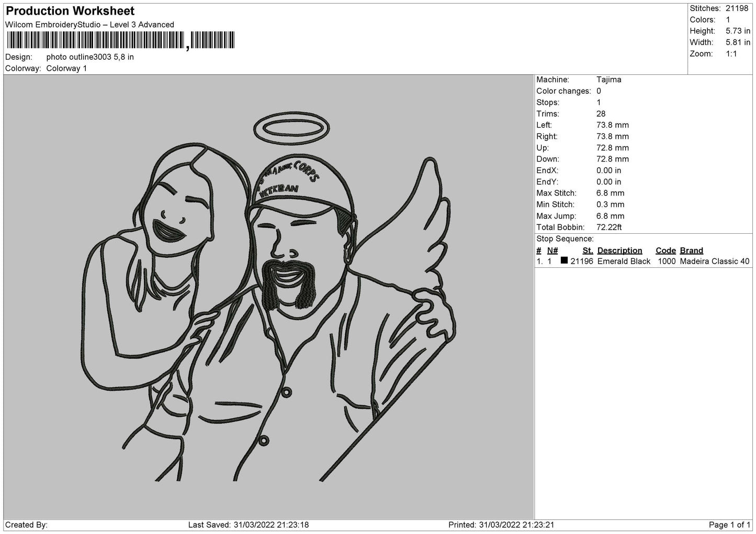Image resolution: width=756 pixels, height=534 pixels.
Task: Click the Zoom value 1:1
Action: (731, 54)
